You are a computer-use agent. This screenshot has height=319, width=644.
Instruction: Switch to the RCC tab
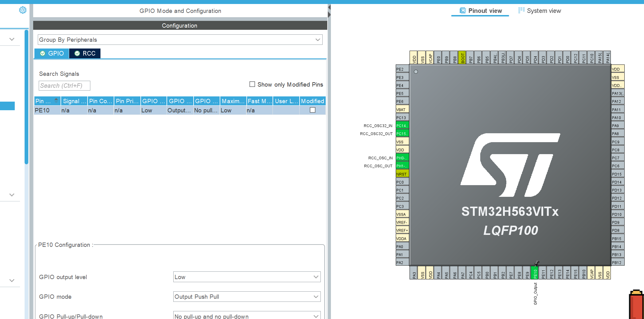(88, 53)
